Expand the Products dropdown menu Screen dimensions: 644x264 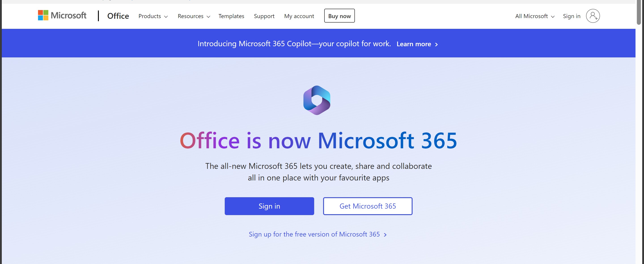pyautogui.click(x=153, y=16)
